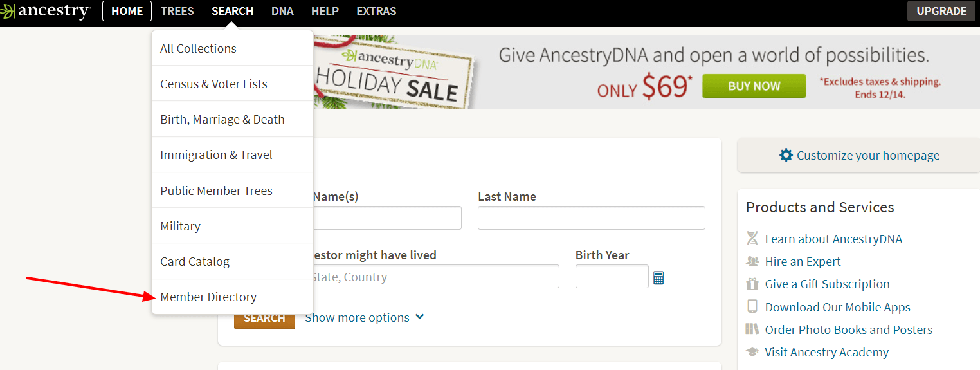Image resolution: width=980 pixels, height=370 pixels.
Task: Open the DNA navigation menu
Action: point(282,11)
